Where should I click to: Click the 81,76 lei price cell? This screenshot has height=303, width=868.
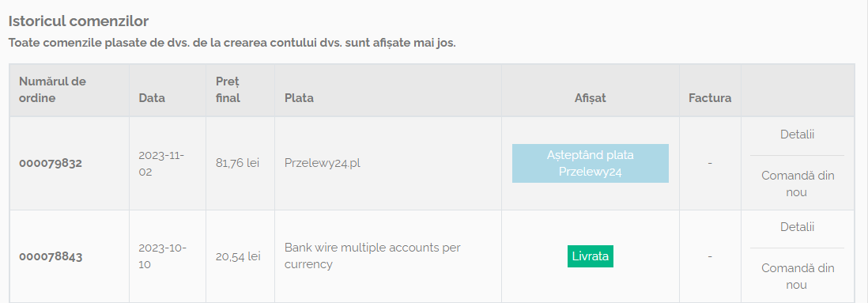(238, 164)
